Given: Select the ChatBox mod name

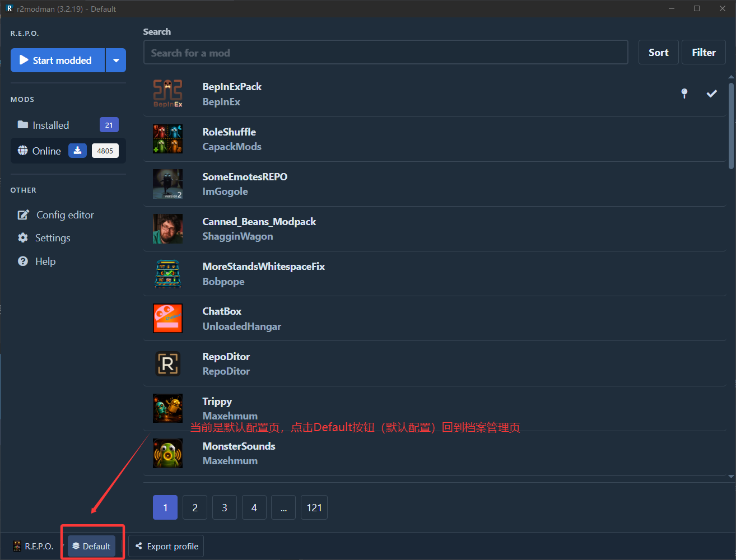Looking at the screenshot, I should [x=222, y=311].
